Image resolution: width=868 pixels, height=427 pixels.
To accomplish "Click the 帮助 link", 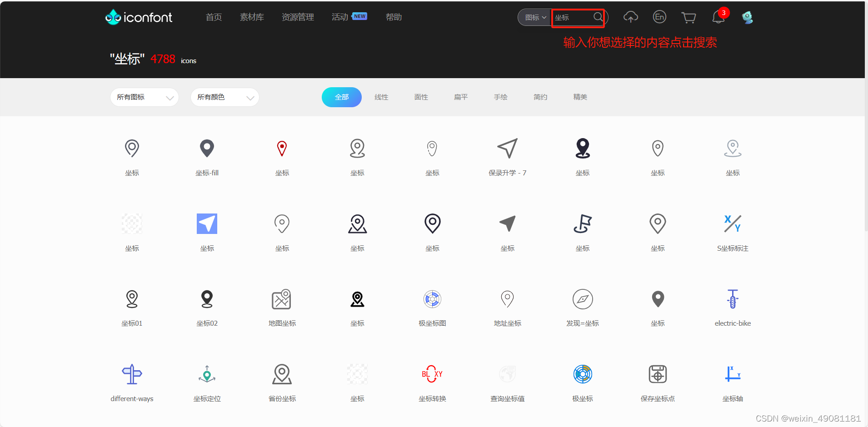I will click(x=394, y=17).
